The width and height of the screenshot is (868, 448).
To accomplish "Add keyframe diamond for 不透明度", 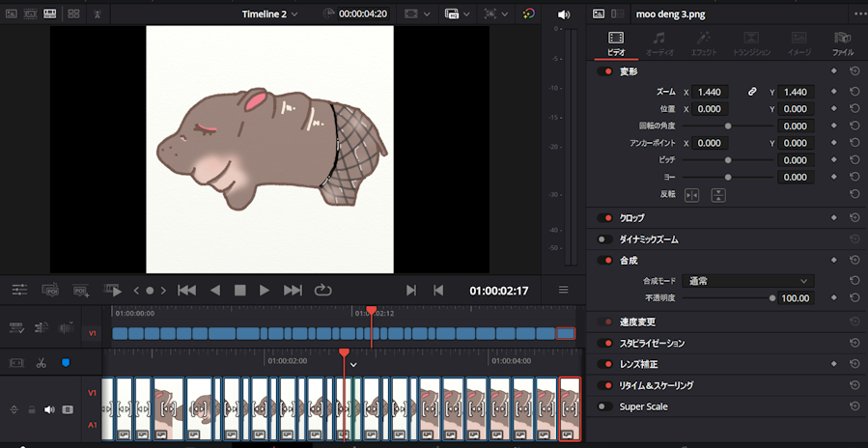I will [x=833, y=298].
